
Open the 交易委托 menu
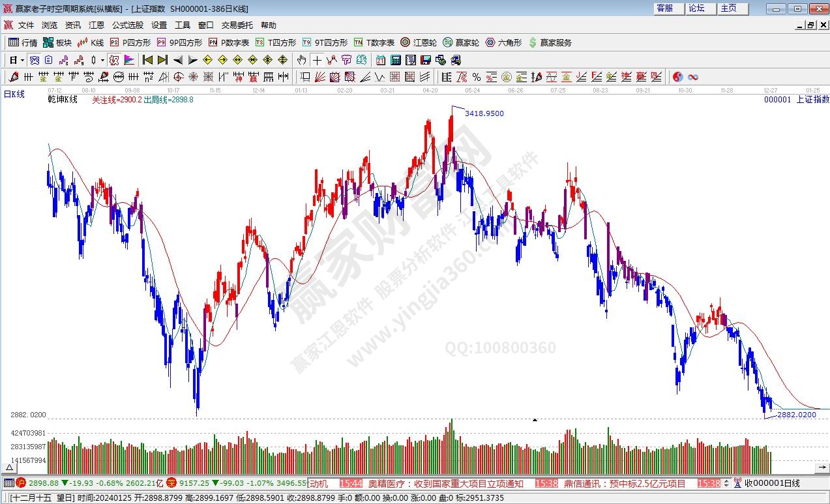point(237,25)
